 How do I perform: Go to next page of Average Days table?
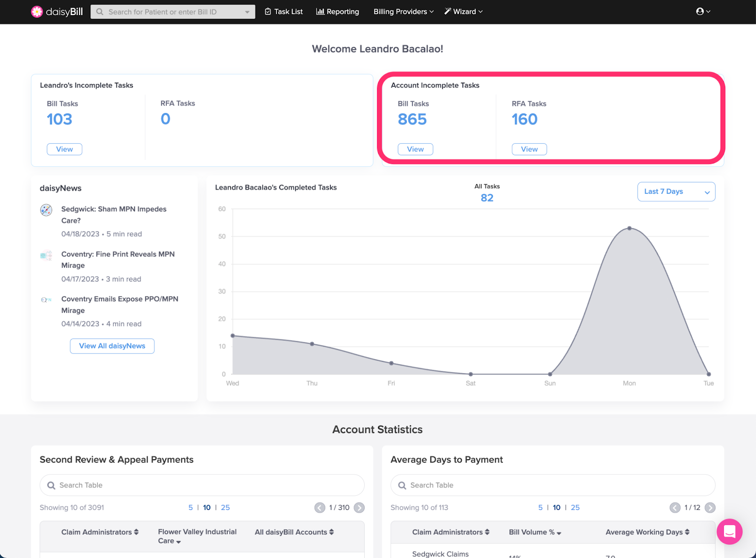pos(710,507)
